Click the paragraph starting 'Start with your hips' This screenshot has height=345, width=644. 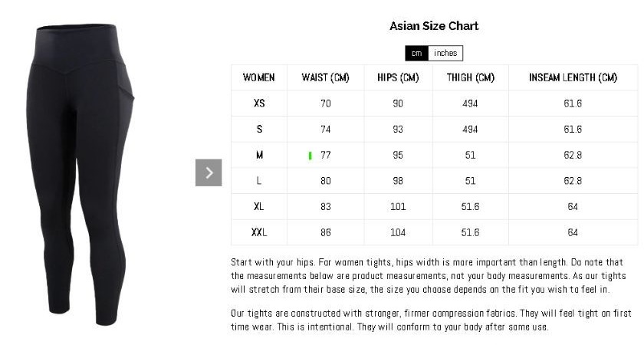pyautogui.click(x=429, y=275)
